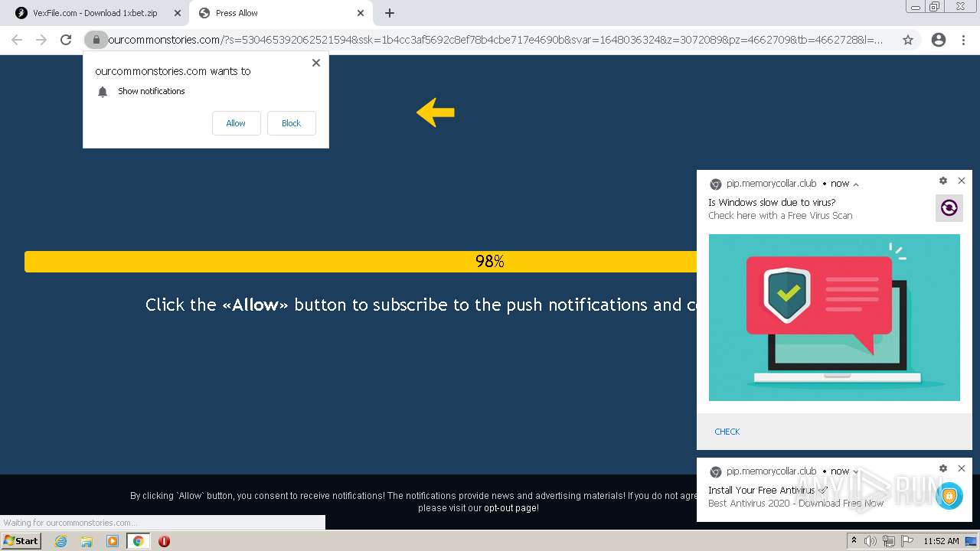
Task: Allow notifications from ourcommonstories.com
Action: (x=236, y=123)
